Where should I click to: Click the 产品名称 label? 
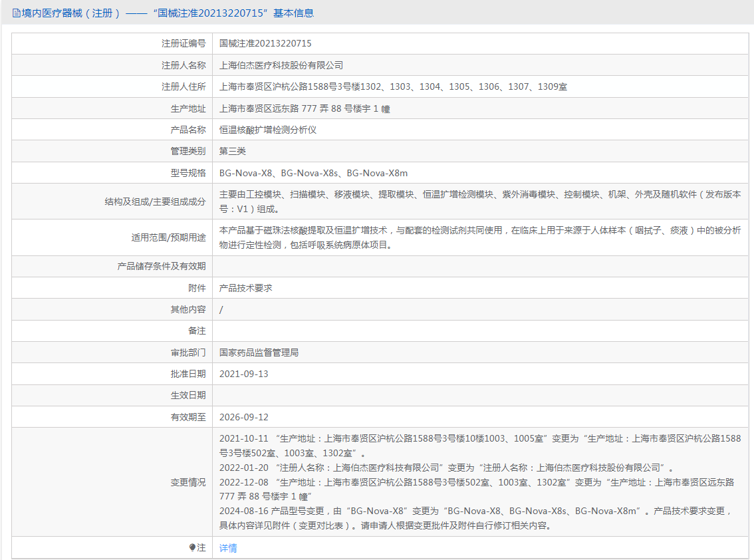pyautogui.click(x=188, y=130)
